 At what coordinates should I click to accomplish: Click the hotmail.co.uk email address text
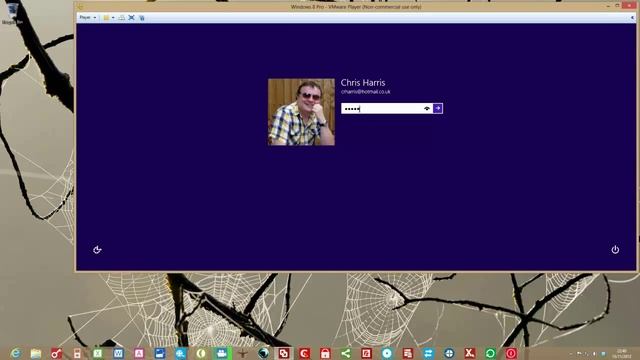(x=366, y=92)
